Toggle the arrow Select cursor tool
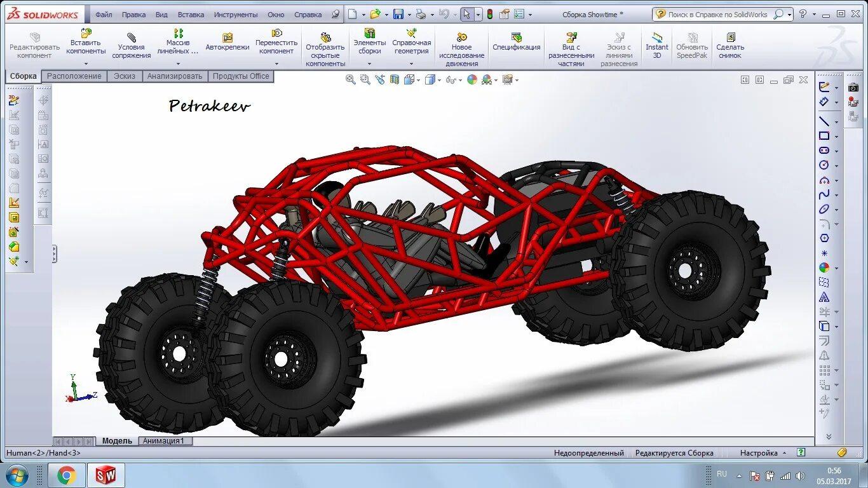The width and height of the screenshot is (868, 488). tap(466, 14)
